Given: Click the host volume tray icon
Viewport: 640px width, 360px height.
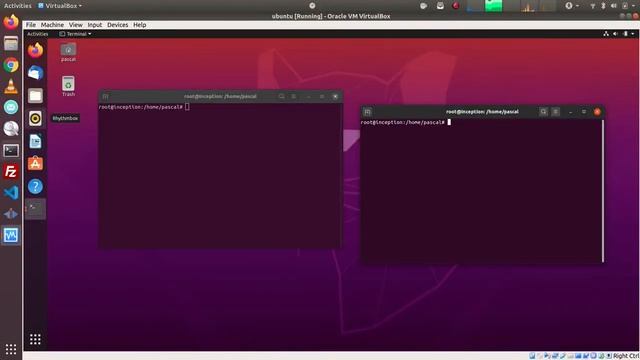Looking at the screenshot, I should coord(614,6).
